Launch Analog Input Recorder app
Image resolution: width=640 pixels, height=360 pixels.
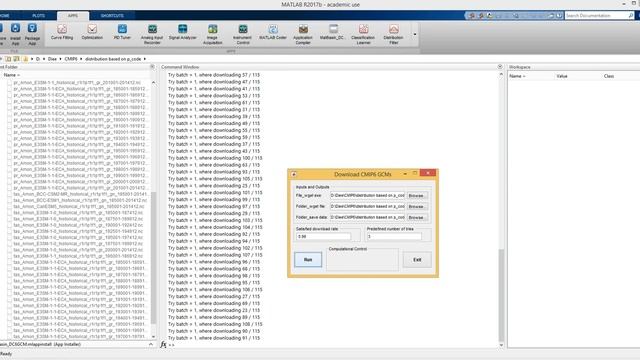coord(152,34)
